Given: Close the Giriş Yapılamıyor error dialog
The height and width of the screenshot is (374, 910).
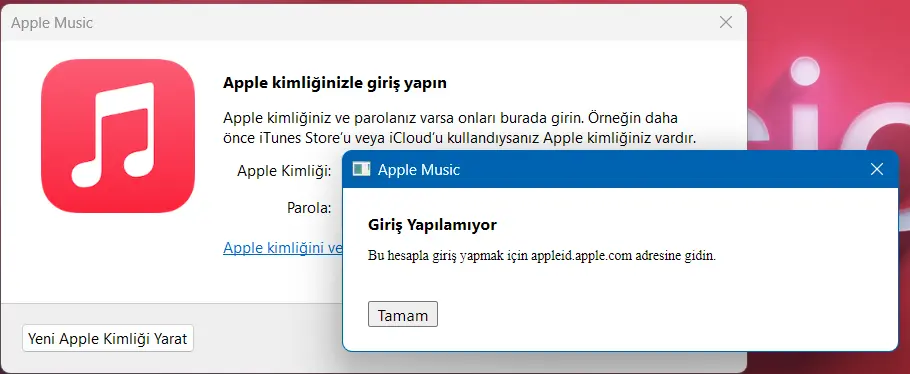Looking at the screenshot, I should pyautogui.click(x=877, y=169).
